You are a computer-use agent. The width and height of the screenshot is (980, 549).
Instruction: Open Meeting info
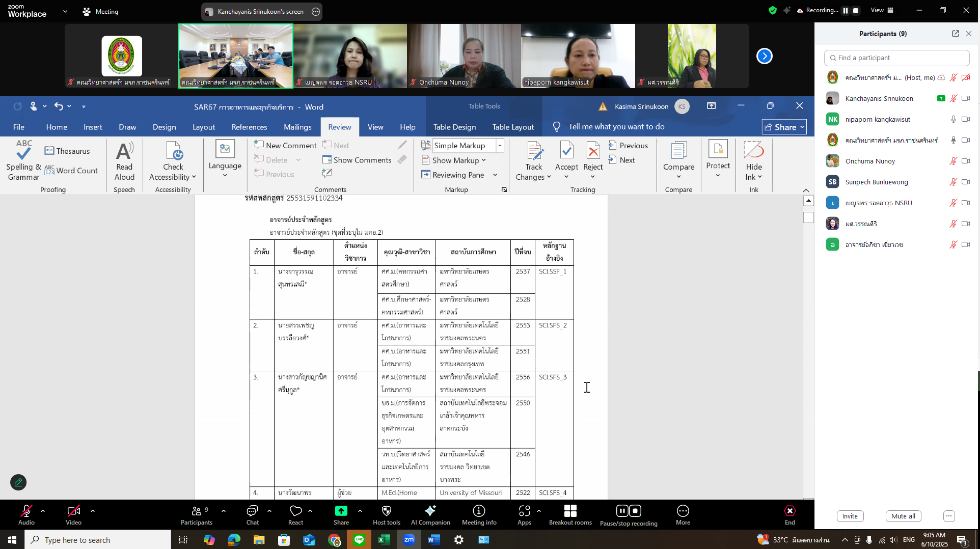pyautogui.click(x=479, y=514)
